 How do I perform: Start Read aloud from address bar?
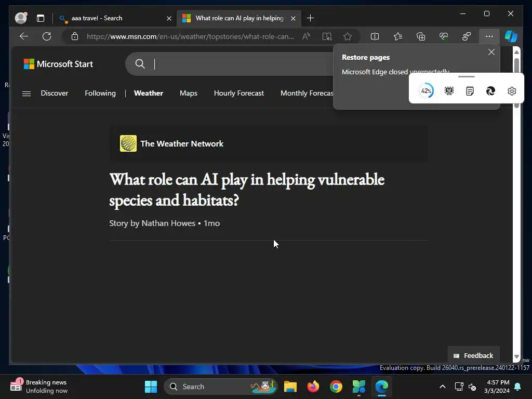point(306,36)
